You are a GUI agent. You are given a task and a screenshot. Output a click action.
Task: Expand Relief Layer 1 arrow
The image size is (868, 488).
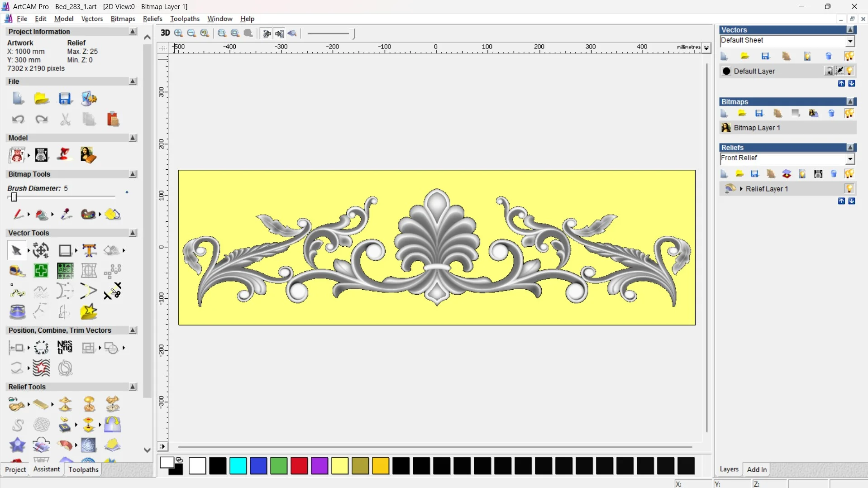pyautogui.click(x=741, y=189)
